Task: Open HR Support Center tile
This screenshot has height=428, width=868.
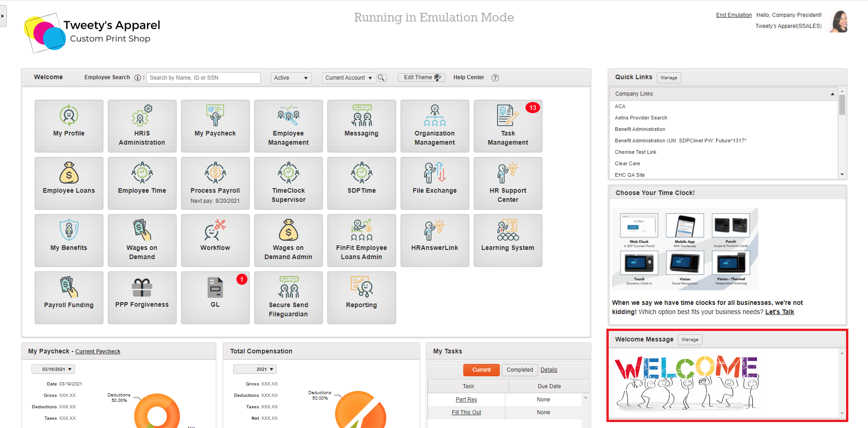Action: click(x=508, y=183)
